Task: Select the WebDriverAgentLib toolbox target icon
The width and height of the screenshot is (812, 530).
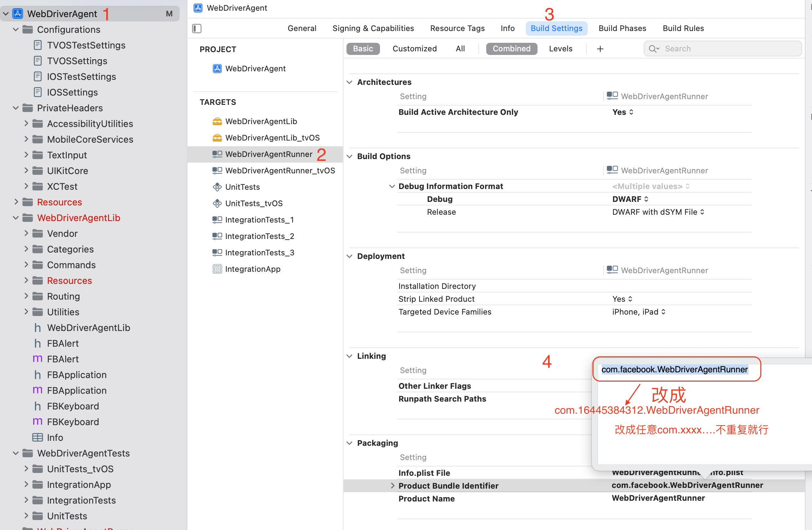Action: (217, 121)
